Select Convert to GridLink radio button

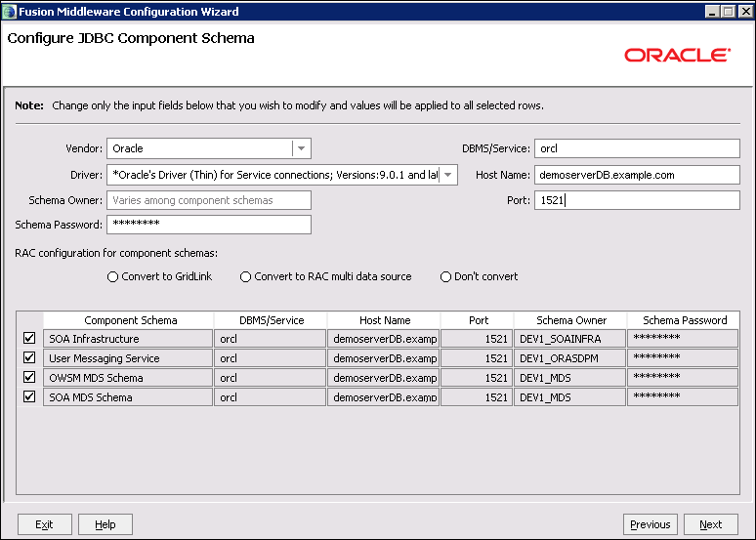113,277
